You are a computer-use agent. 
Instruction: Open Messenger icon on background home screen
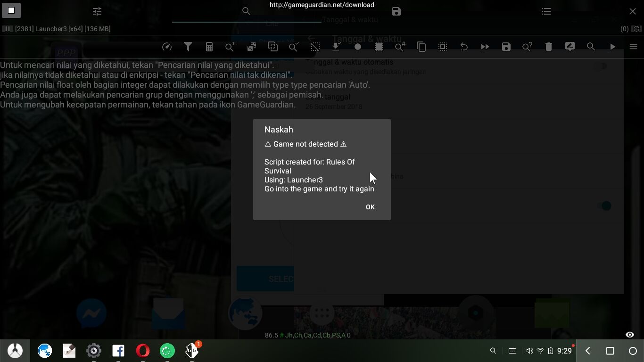point(91,313)
